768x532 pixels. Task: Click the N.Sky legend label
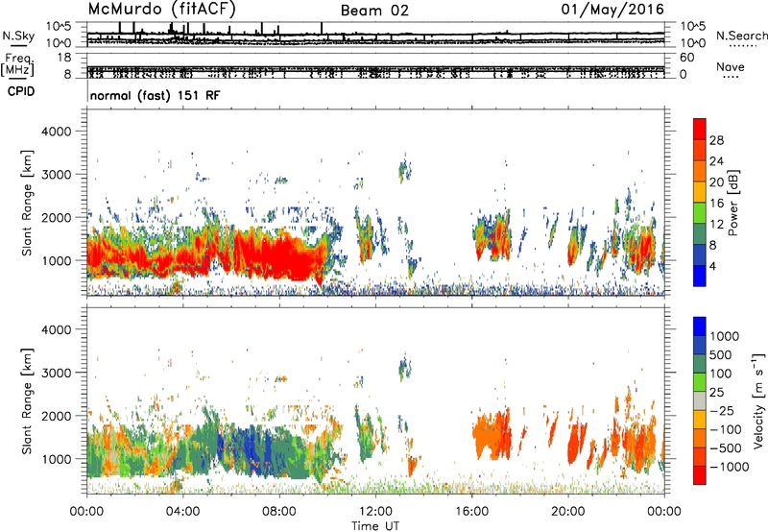click(x=18, y=36)
